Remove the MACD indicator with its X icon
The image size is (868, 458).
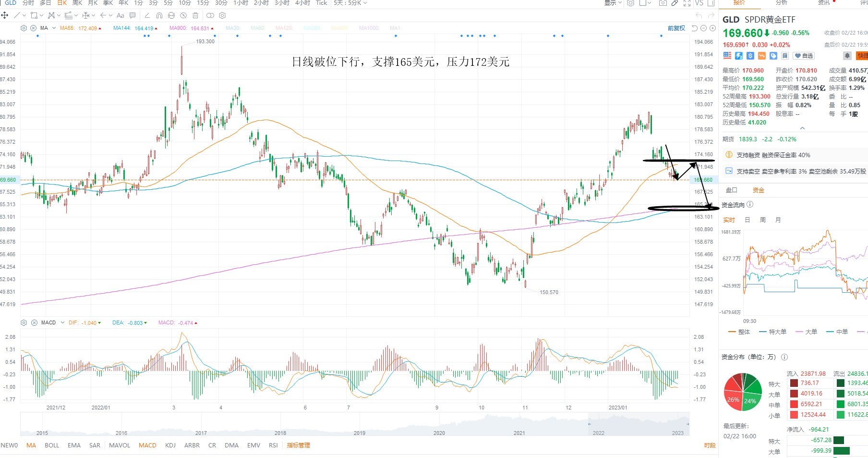(34, 322)
